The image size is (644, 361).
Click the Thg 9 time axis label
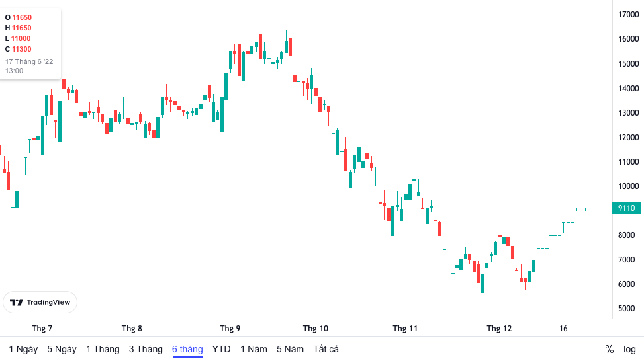point(230,328)
